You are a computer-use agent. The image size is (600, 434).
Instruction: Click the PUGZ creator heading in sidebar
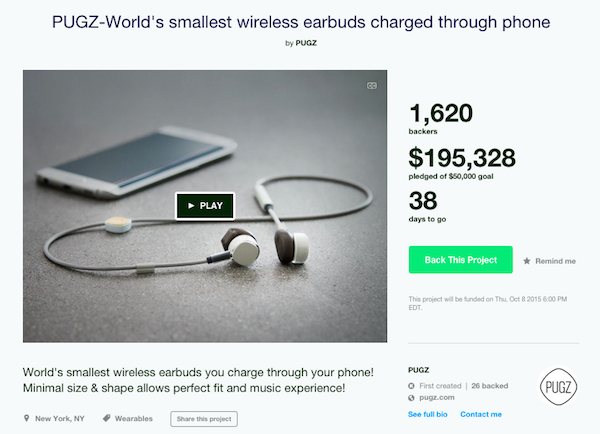(x=418, y=370)
